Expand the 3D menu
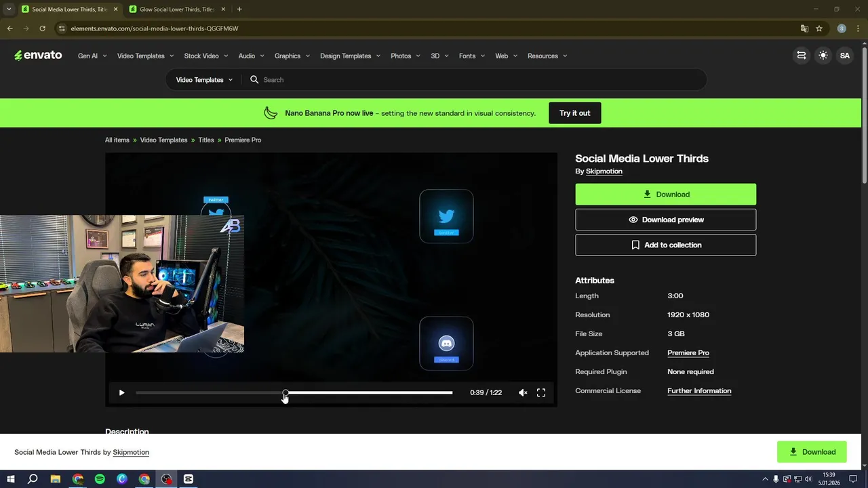This screenshot has height=488, width=868. pyautogui.click(x=439, y=56)
